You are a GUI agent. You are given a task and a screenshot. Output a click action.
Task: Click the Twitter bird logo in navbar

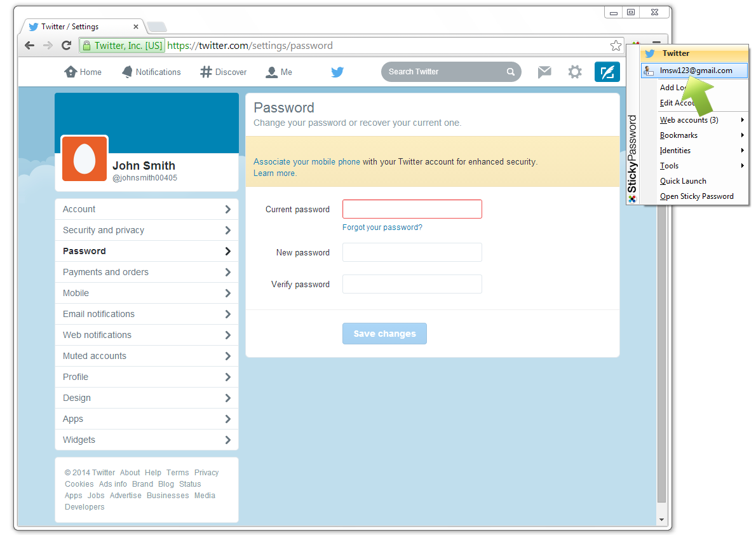[337, 72]
